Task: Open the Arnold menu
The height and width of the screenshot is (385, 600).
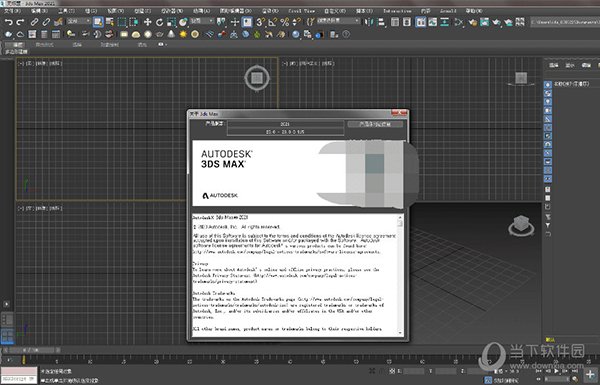Action: point(448,11)
